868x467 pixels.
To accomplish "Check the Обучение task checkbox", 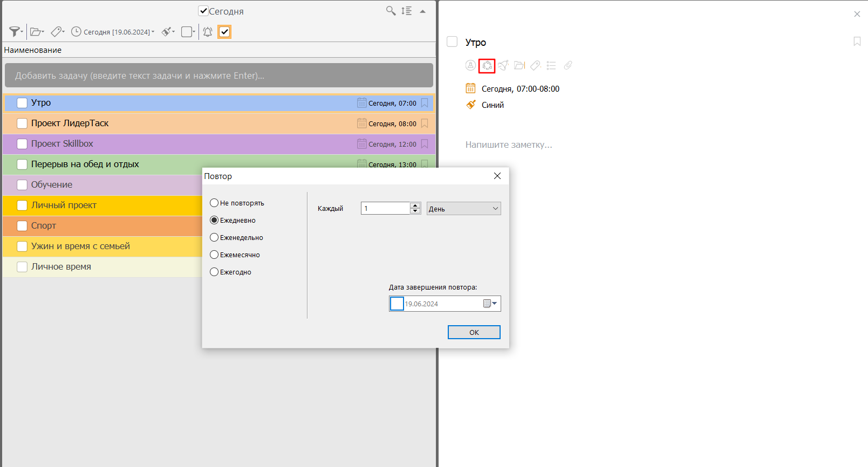I will [22, 185].
